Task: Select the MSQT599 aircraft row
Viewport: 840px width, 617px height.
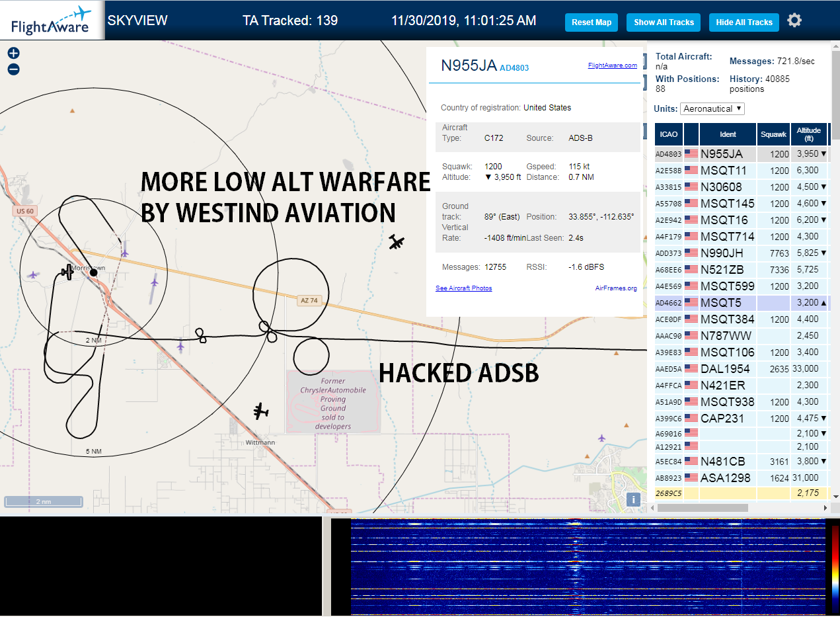Action: click(x=741, y=286)
